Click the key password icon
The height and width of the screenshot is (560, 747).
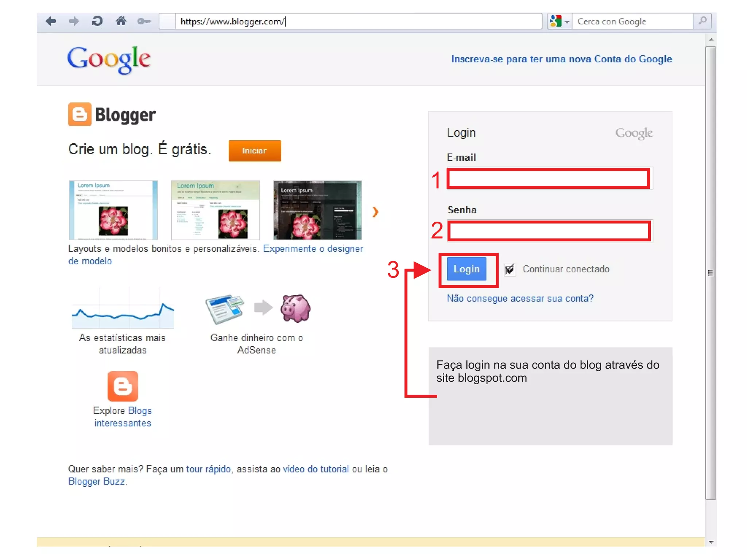(144, 22)
